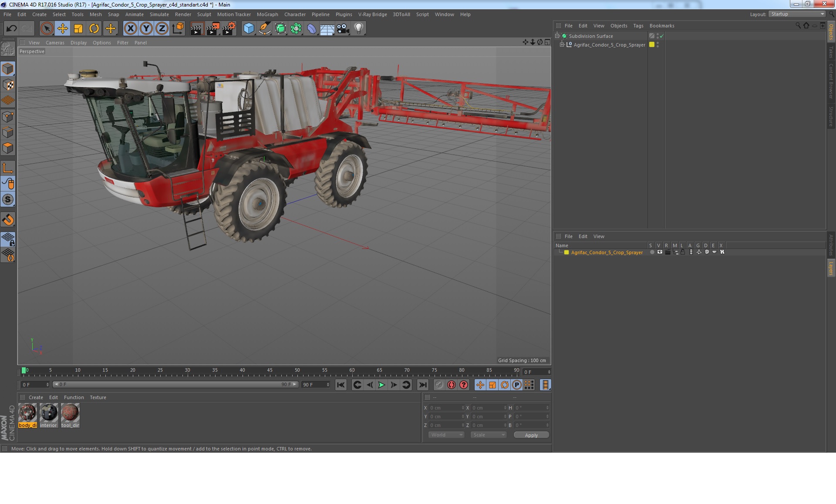
Task: Click the yellow layer color swatch
Action: (x=566, y=252)
